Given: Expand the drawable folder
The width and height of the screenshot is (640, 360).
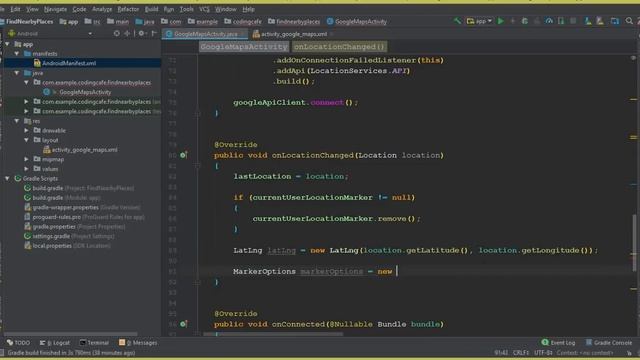Looking at the screenshot, I should (27, 131).
